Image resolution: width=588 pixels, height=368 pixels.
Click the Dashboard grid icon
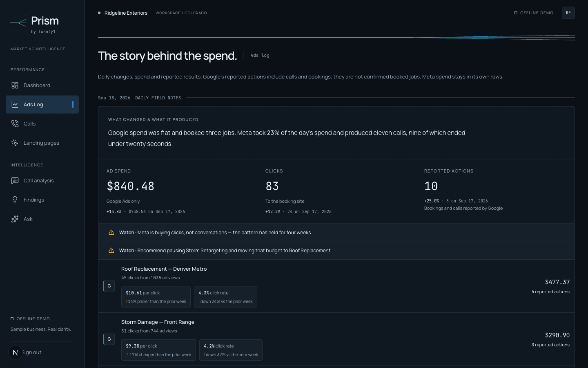coord(15,85)
